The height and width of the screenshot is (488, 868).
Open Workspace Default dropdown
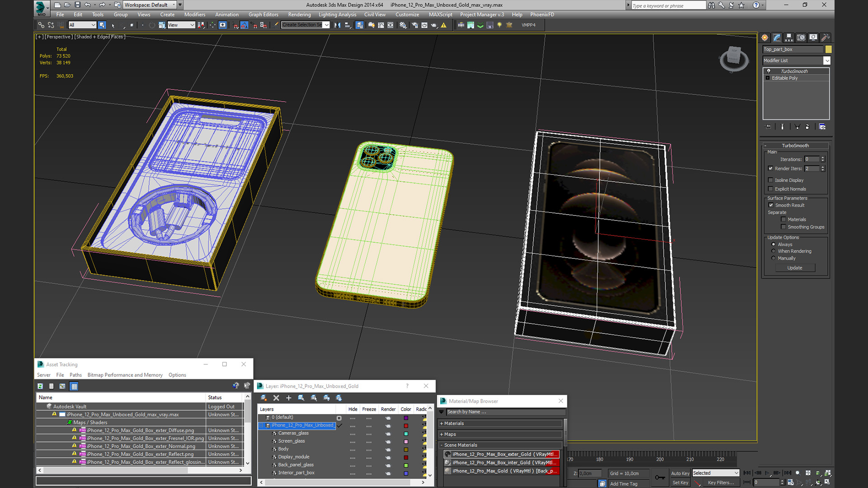click(x=150, y=5)
